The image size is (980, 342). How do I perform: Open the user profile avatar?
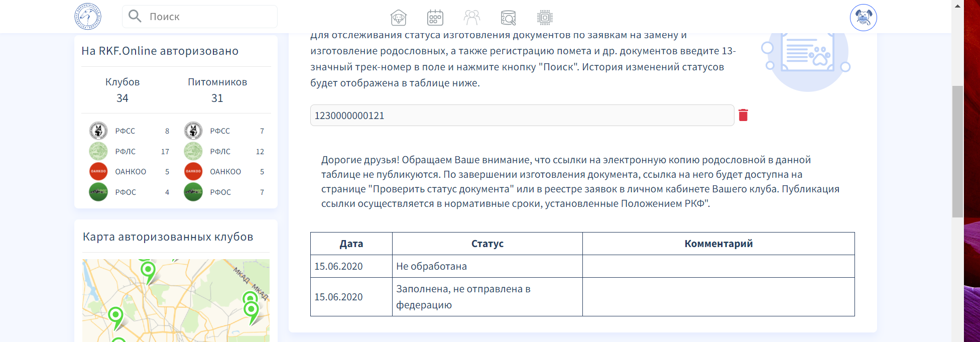pyautogui.click(x=863, y=18)
